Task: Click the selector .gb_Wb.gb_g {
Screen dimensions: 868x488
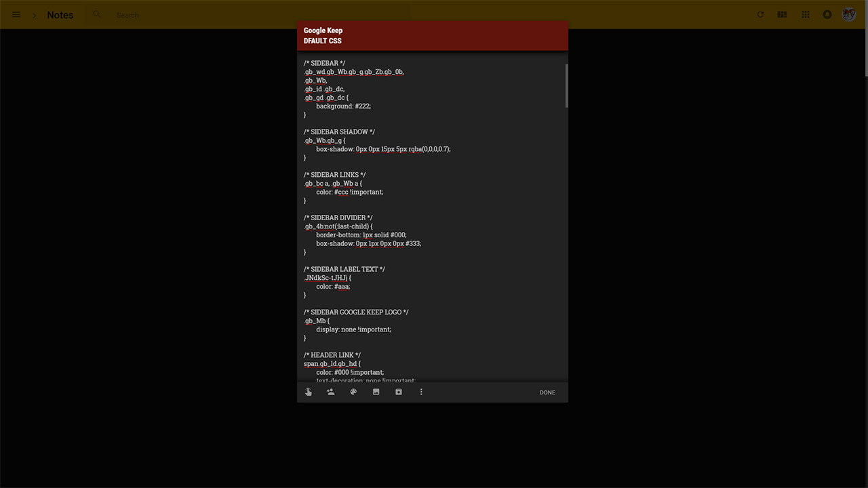Action: point(324,140)
